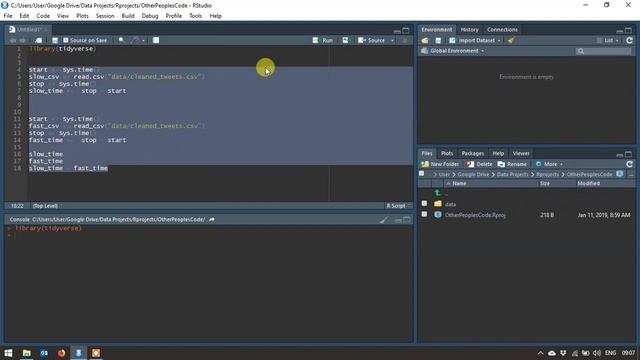Toggle select-all checkbox in Files breadcrumb row
The height and width of the screenshot is (360, 640).
coord(422,174)
